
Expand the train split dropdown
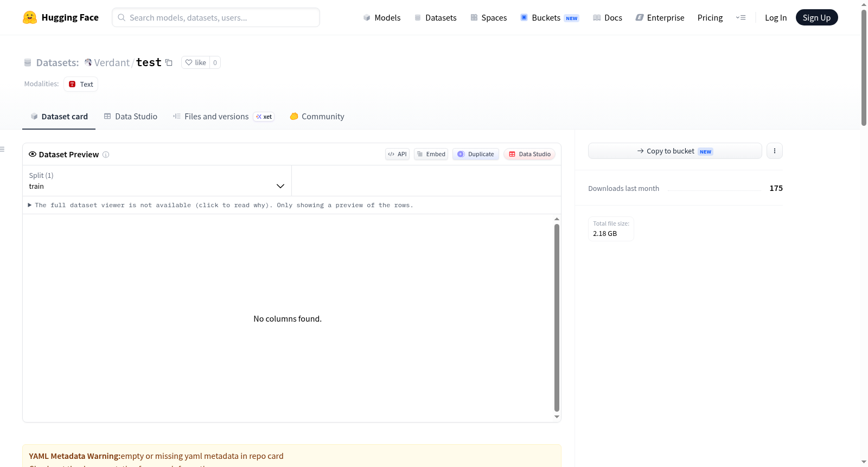click(157, 181)
